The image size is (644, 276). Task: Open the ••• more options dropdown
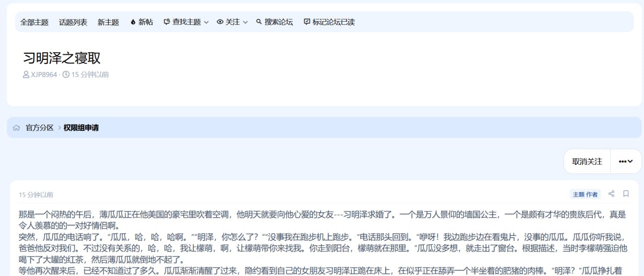pyautogui.click(x=626, y=161)
